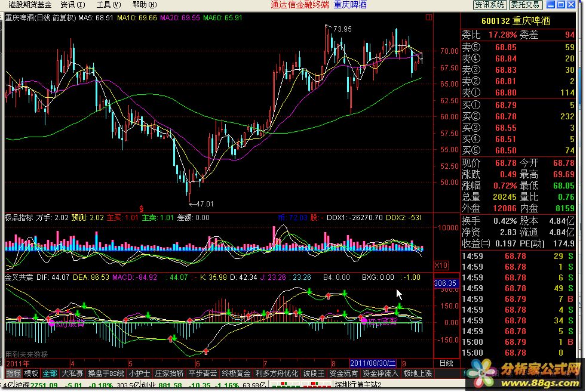586x392 pixels.
Task: Click the 深圳行情主站2 server label
Action: tap(358, 385)
